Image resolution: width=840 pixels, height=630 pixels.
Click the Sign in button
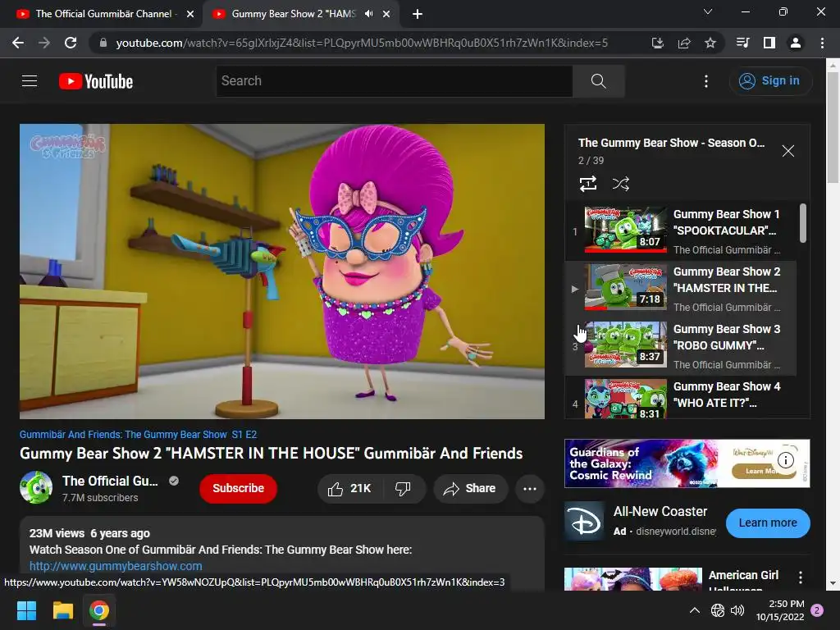(x=770, y=81)
